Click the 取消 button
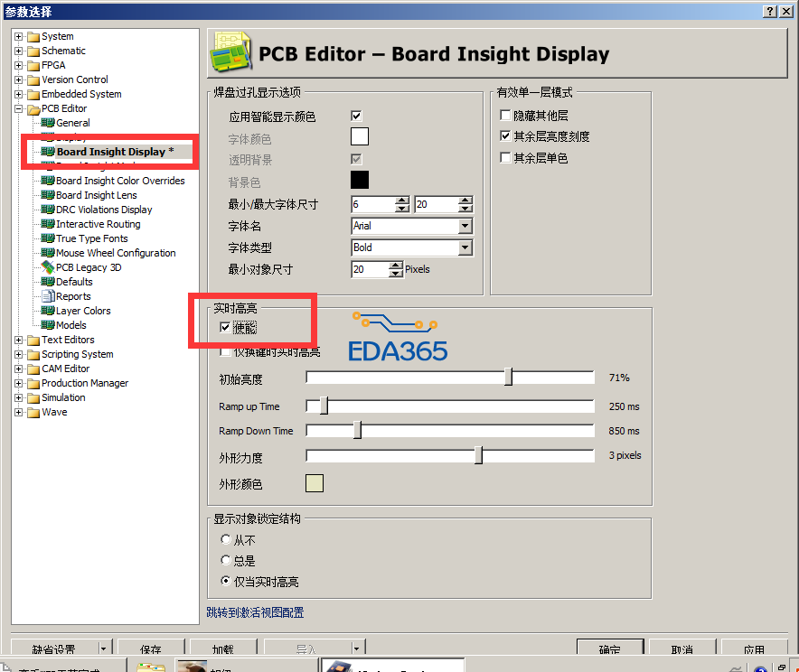The width and height of the screenshot is (799, 672). click(682, 649)
